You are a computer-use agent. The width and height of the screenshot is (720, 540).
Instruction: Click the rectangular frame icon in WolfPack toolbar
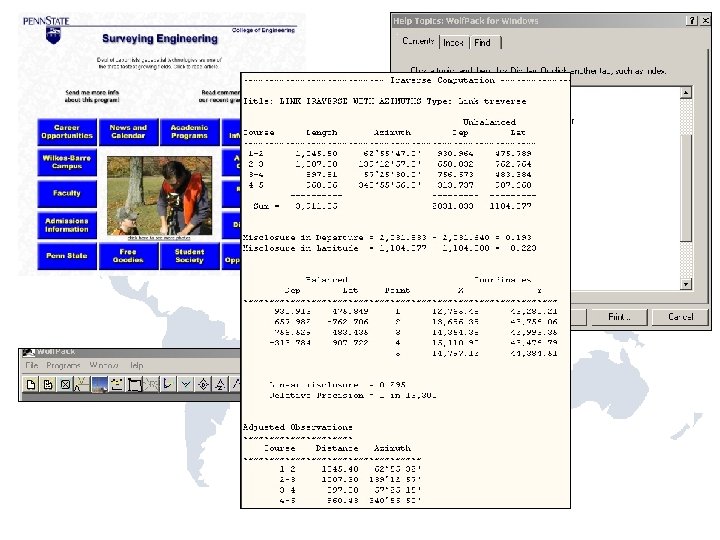[x=134, y=384]
